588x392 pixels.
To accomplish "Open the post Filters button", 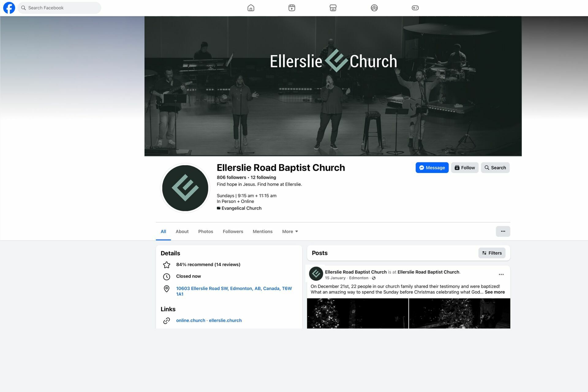I will point(492,253).
